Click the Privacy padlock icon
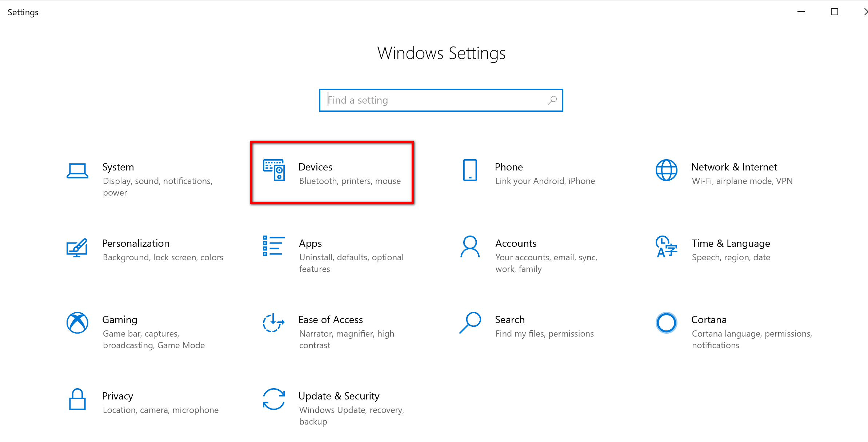868x442 pixels. pos(77,399)
